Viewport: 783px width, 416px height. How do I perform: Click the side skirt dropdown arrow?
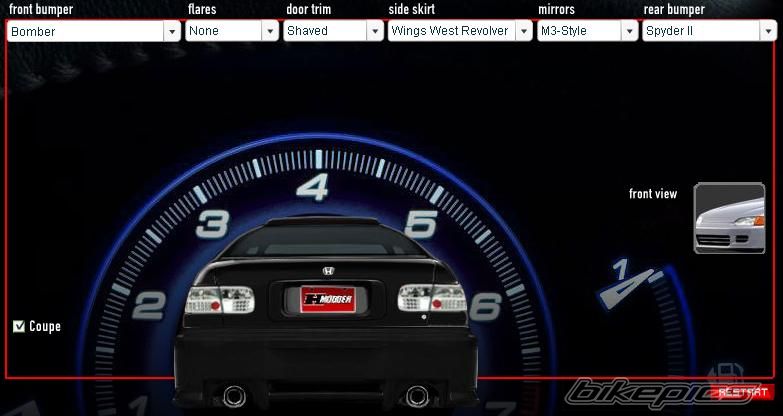pos(523,31)
